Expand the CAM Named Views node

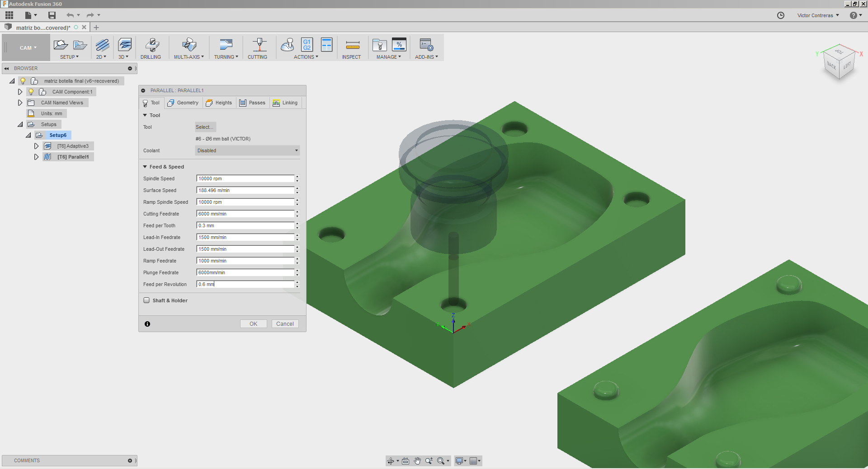[x=20, y=103]
